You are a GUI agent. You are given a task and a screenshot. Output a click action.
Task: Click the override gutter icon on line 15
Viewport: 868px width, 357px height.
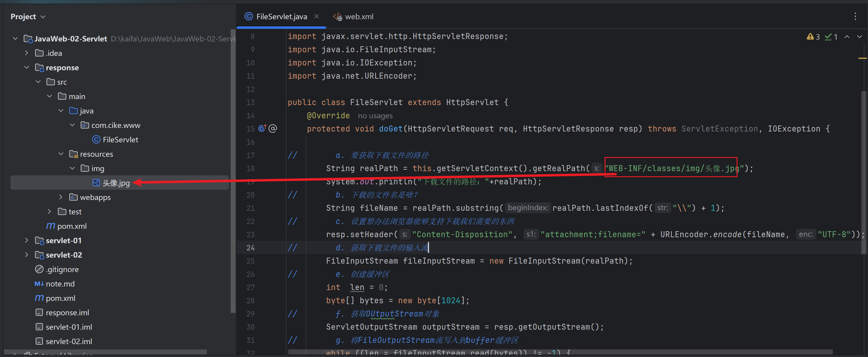(262, 129)
